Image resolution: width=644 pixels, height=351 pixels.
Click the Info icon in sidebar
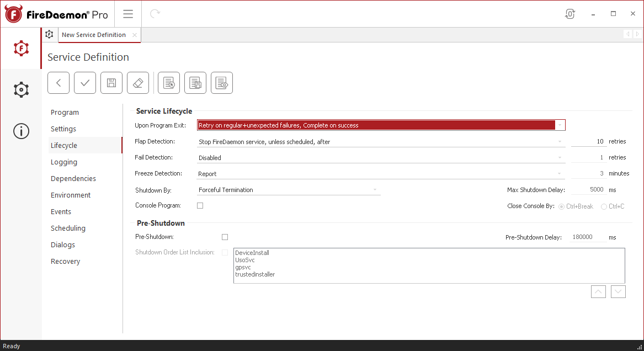20,131
